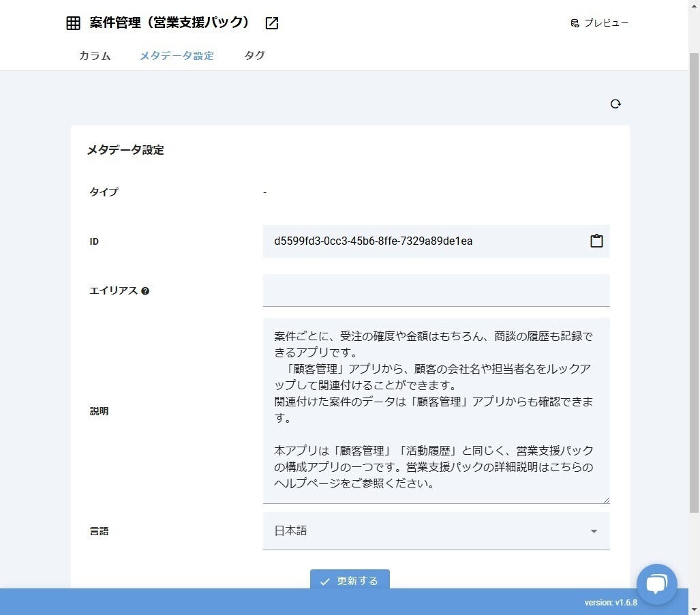The width and height of the screenshot is (700, 615).
Task: Open the chat support widget
Action: [656, 584]
